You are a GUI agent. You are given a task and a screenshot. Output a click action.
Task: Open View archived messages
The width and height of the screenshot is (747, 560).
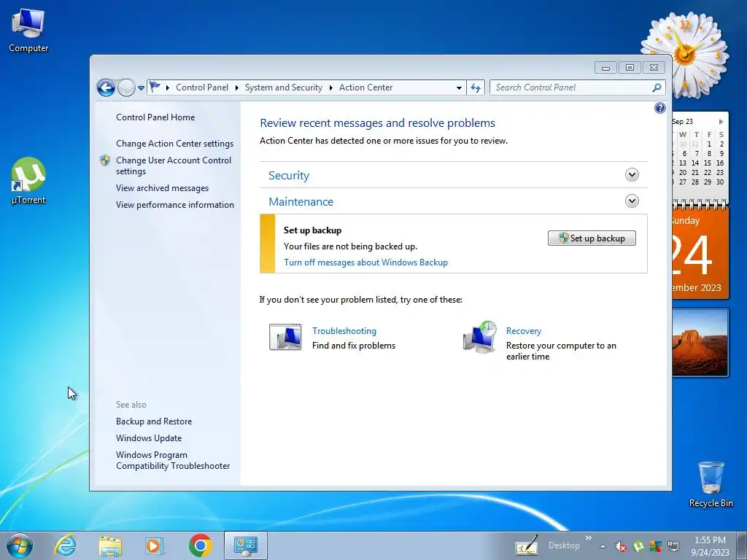162,188
